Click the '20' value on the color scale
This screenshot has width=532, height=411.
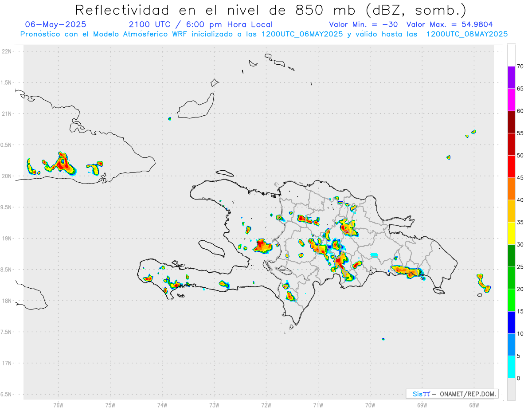[x=520, y=289]
